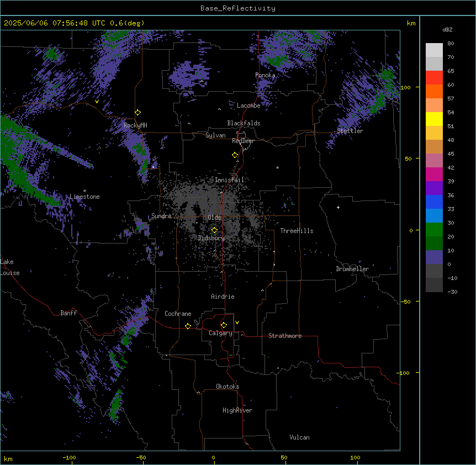Click the yellow diamond marker below RedDeer

coord(235,155)
